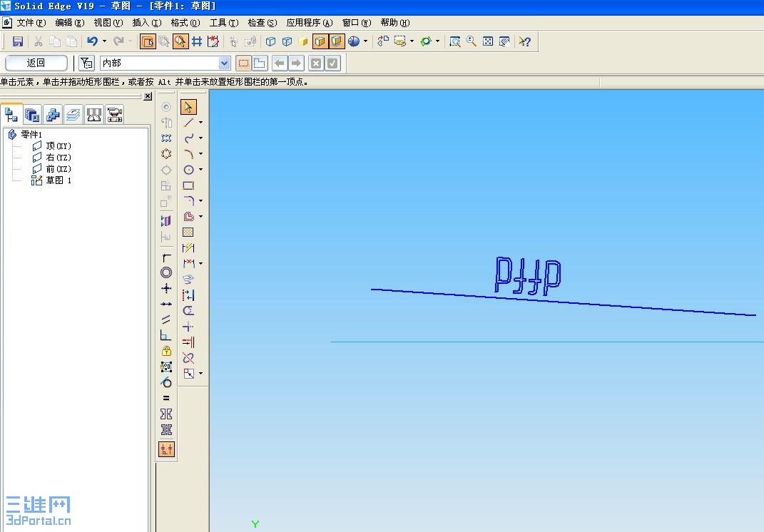This screenshot has width=764, height=532.
Task: Click the Perpendicular constraint icon
Action: (x=166, y=335)
